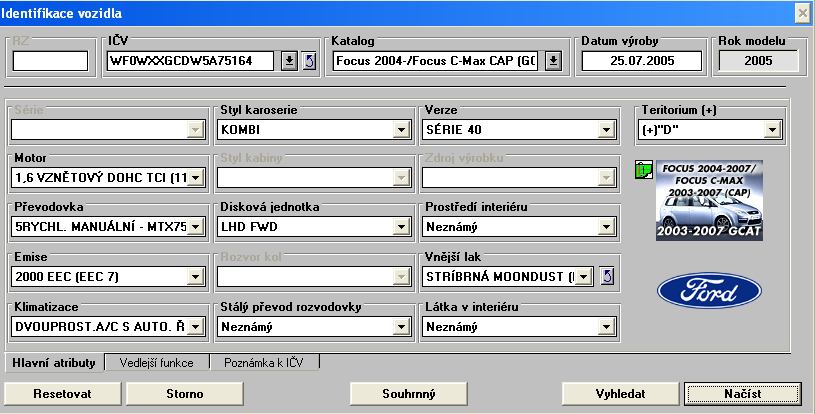815x414 pixels.
Task: Expand the Styl karoserie dropdown
Action: [x=400, y=130]
